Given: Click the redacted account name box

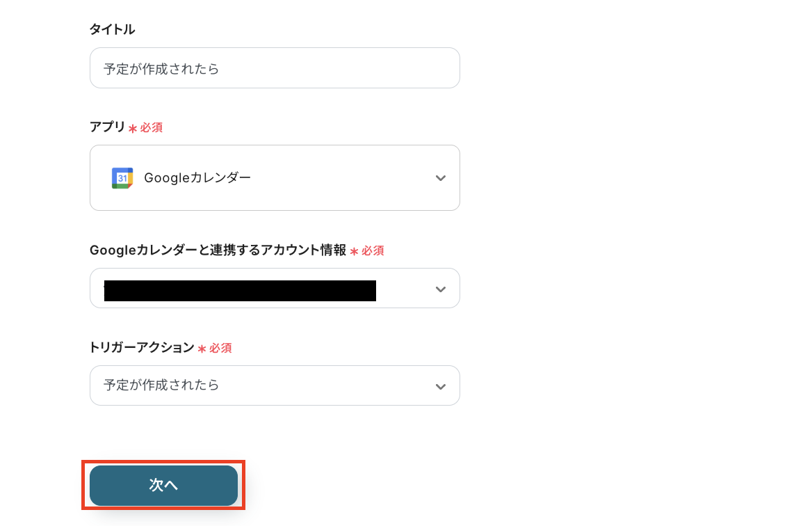Looking at the screenshot, I should [x=240, y=290].
